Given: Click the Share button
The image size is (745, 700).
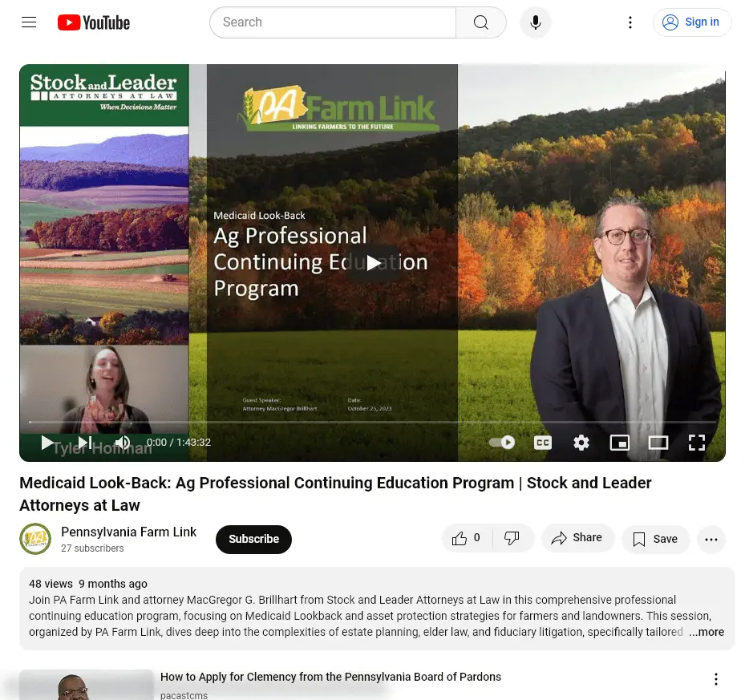Looking at the screenshot, I should pos(577,538).
